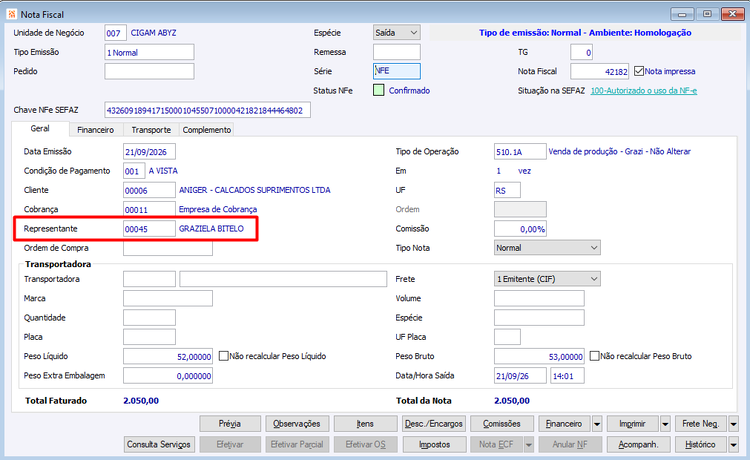Screen dimensions: 750x460
Task: Focus the Série field with NFE
Action: [x=397, y=71]
